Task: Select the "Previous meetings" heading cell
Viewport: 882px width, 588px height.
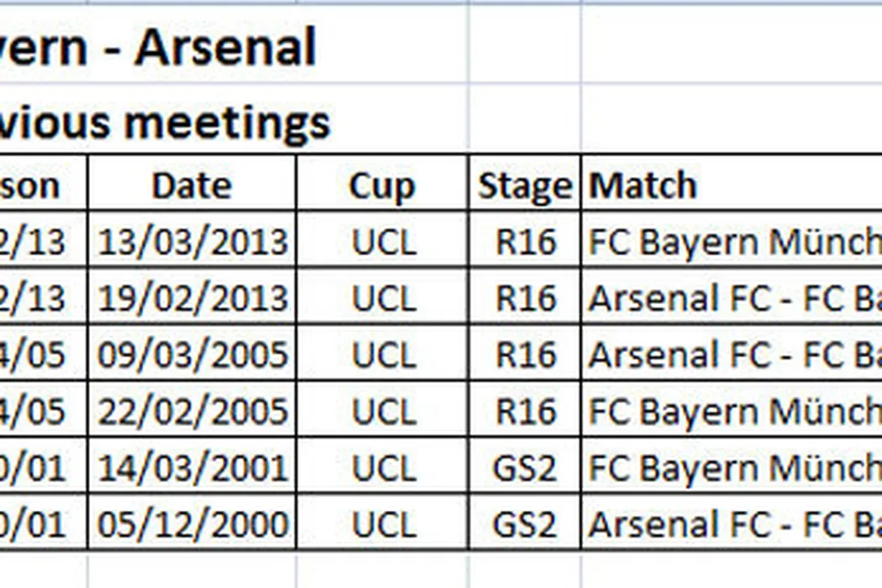Action: pos(165,123)
